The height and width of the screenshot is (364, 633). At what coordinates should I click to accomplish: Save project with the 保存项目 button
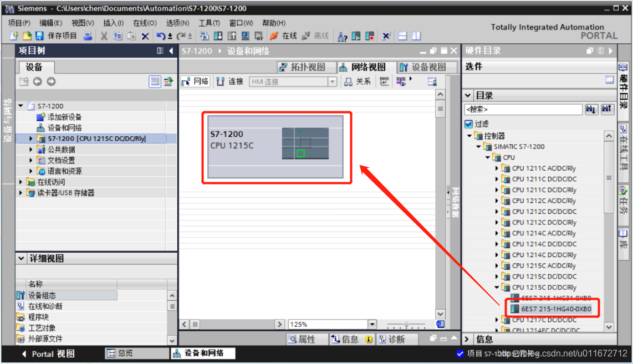tap(56, 36)
